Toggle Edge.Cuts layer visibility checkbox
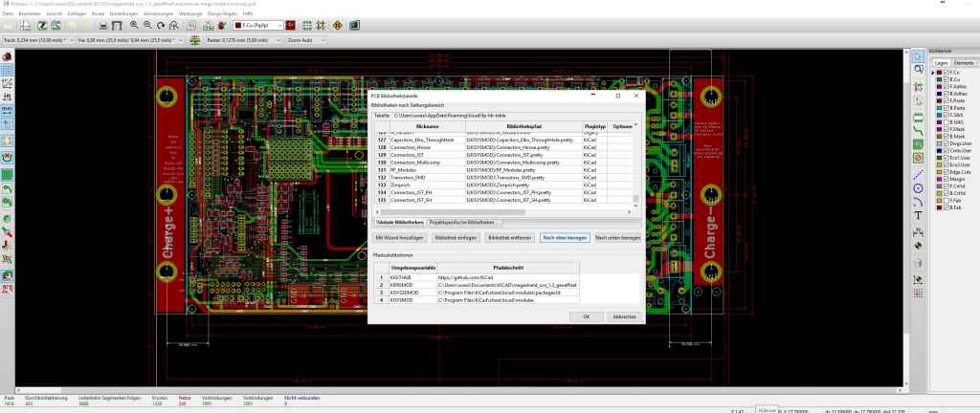980x413 pixels. coord(947,171)
